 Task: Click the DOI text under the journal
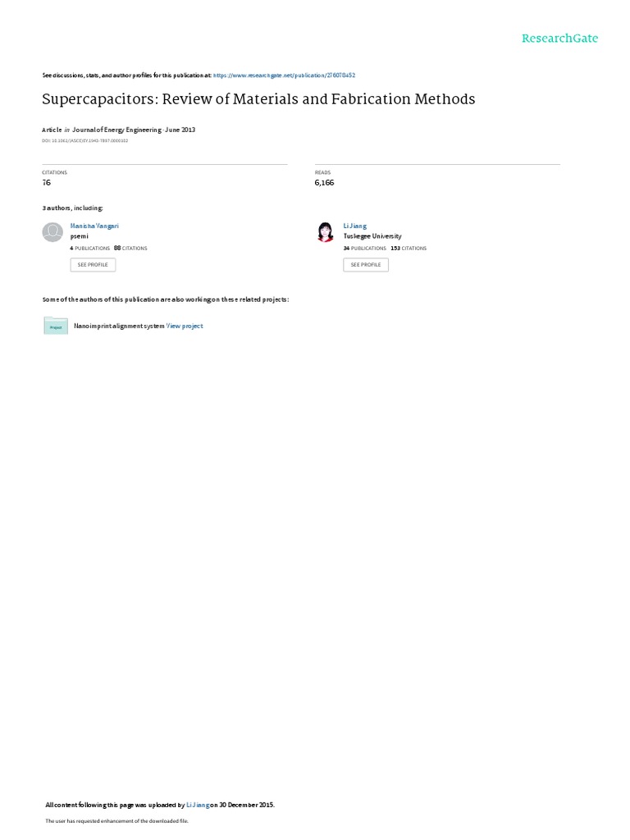click(84, 141)
